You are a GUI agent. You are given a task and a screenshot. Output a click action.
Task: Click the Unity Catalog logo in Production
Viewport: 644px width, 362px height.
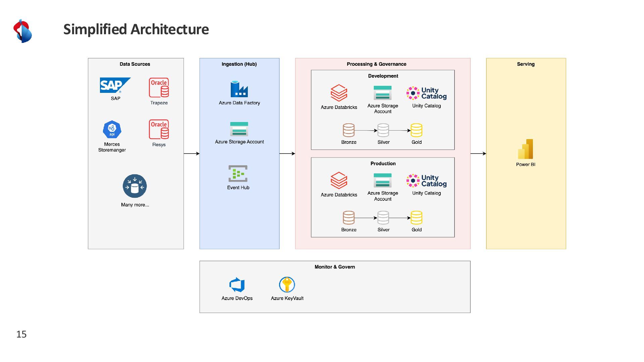[x=426, y=181]
